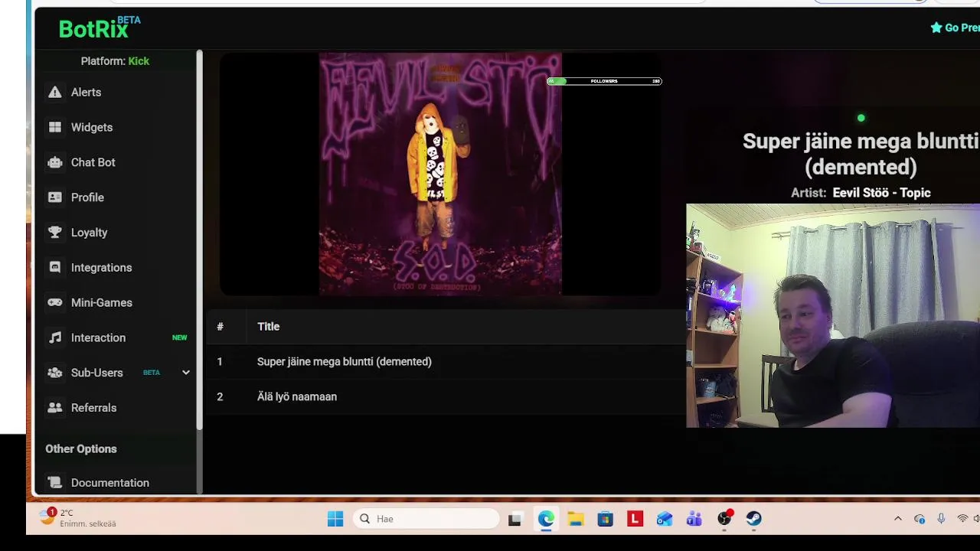This screenshot has width=980, height=551.
Task: Click the Documentation icon
Action: pyautogui.click(x=54, y=483)
